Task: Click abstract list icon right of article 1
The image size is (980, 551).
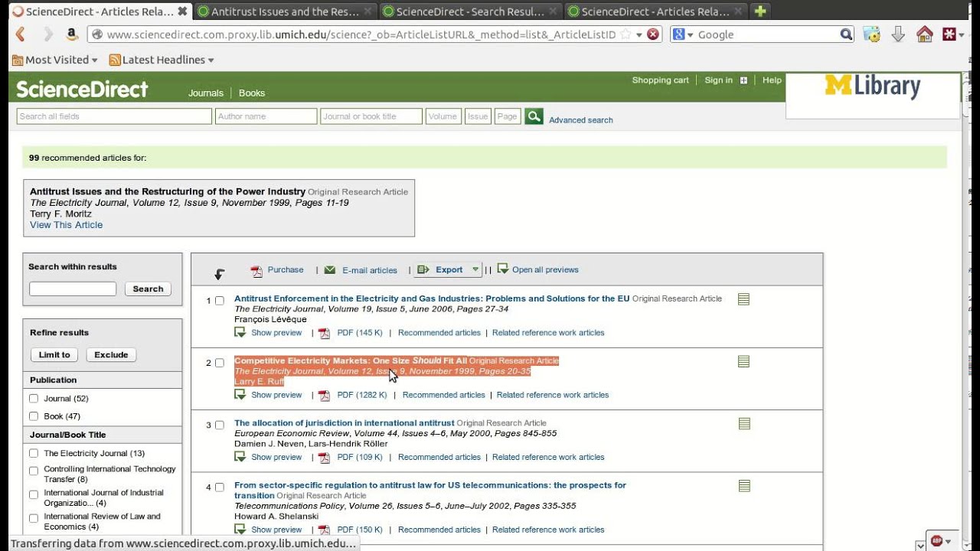Action: 743,299
